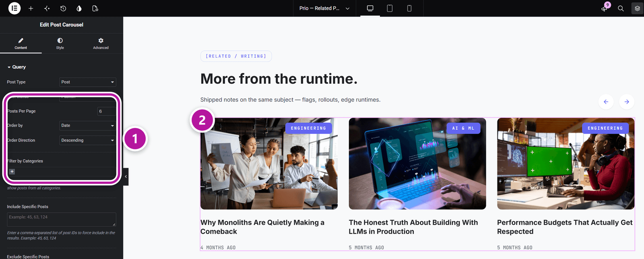Switch to desktop preview mode
644x259 pixels.
pos(370,8)
